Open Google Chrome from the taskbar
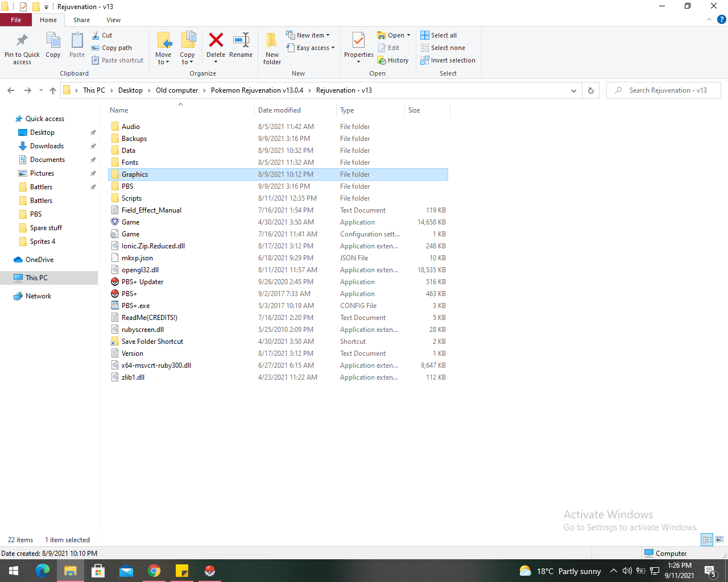728x582 pixels. [x=154, y=571]
